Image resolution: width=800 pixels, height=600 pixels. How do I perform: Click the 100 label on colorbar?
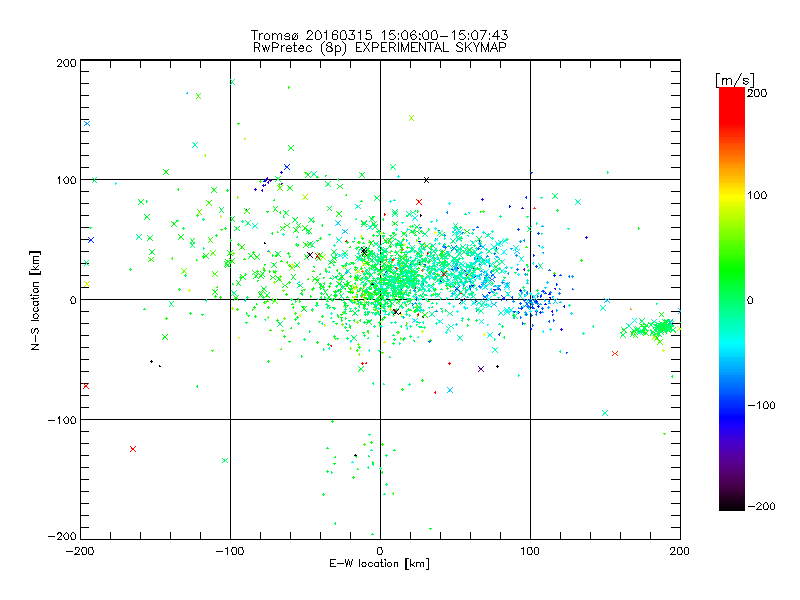click(x=757, y=195)
